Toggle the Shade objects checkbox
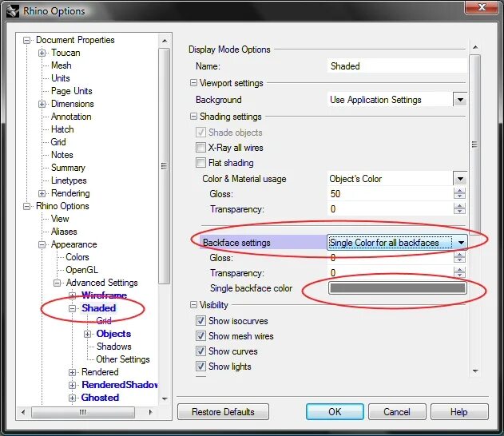Image resolution: width=504 pixels, height=436 pixels. [x=200, y=133]
